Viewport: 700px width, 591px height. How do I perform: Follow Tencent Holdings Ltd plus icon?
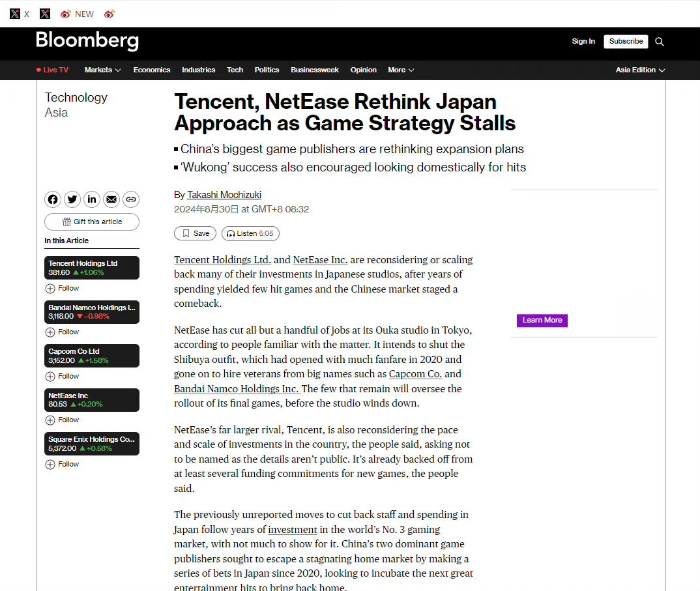point(50,289)
